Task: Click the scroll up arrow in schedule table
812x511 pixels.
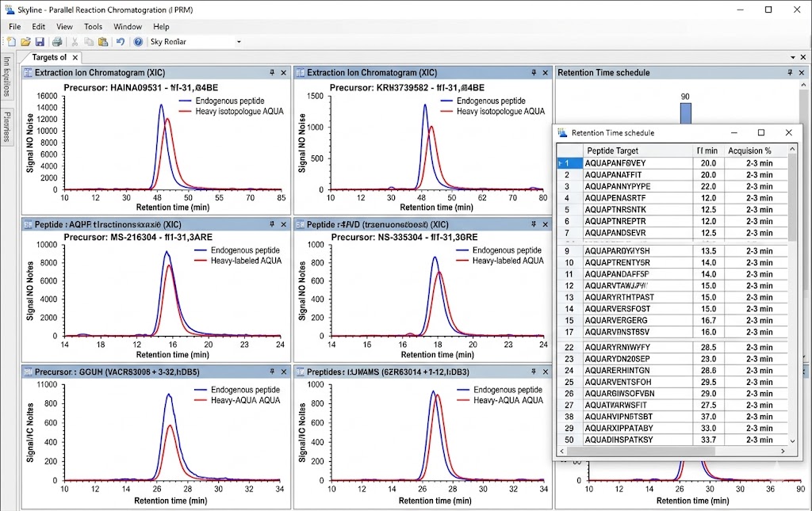Action: [792, 150]
